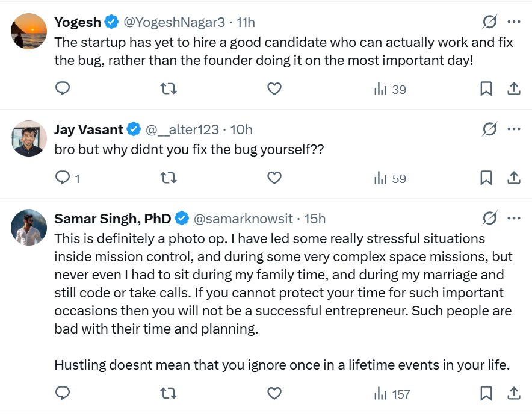
Task: Open Samar Singh, PhD profile name
Action: tap(113, 218)
